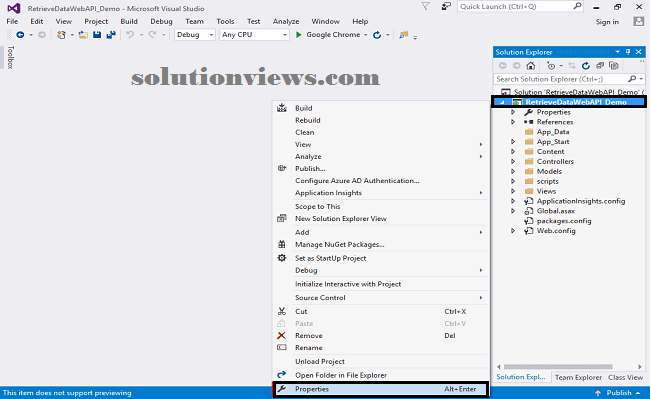Click Solution Explorer search magnifier icon

pyautogui.click(x=632, y=79)
